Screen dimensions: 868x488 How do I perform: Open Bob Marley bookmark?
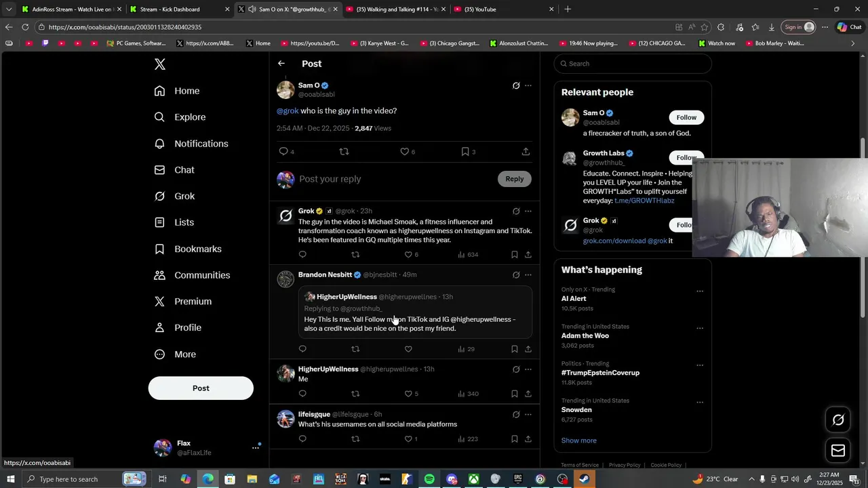click(x=774, y=43)
